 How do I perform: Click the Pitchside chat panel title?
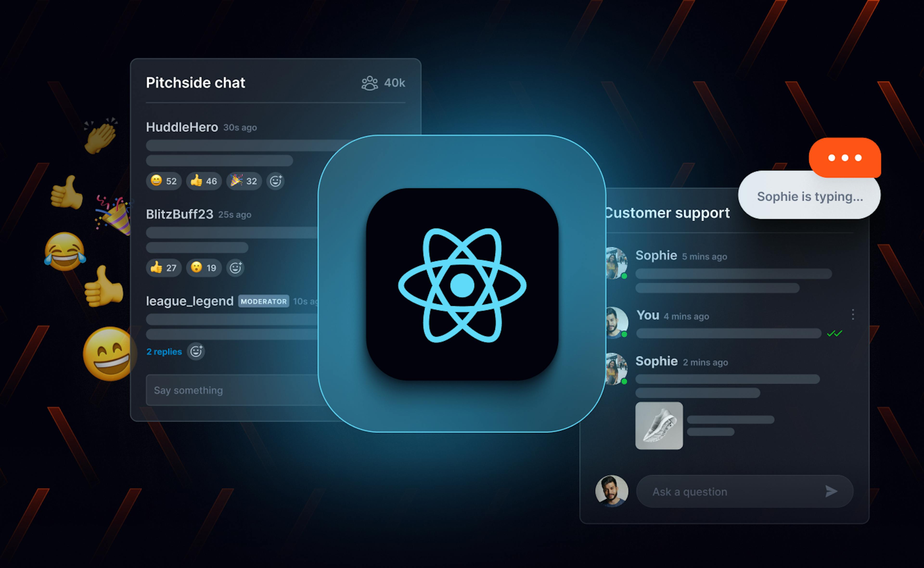coord(196,83)
